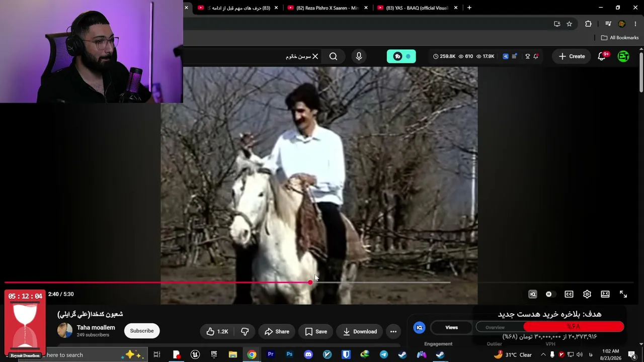Toggle closed captions on the video

(569, 294)
